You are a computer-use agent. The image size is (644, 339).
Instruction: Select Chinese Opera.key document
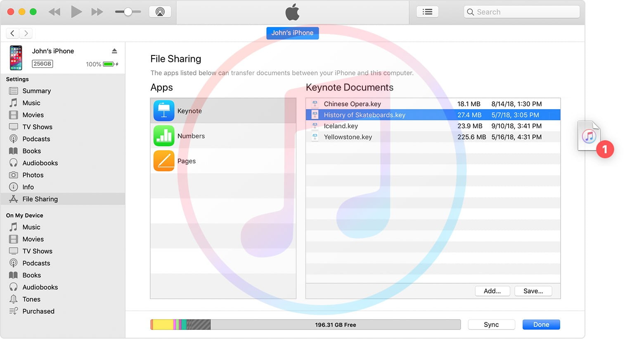(433, 104)
